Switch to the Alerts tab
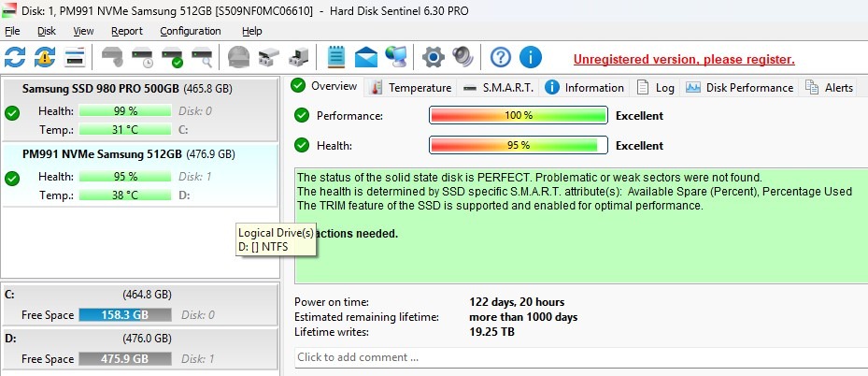The width and height of the screenshot is (868, 376). pyautogui.click(x=829, y=88)
